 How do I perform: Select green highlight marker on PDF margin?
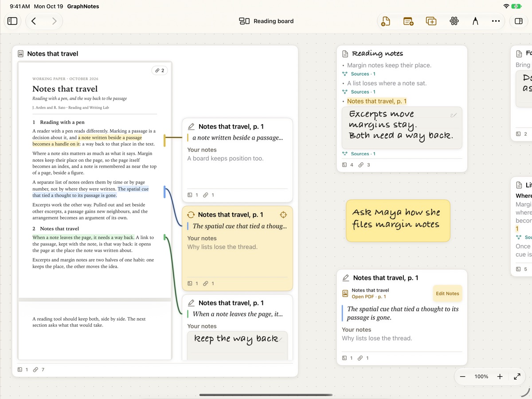pos(164,237)
